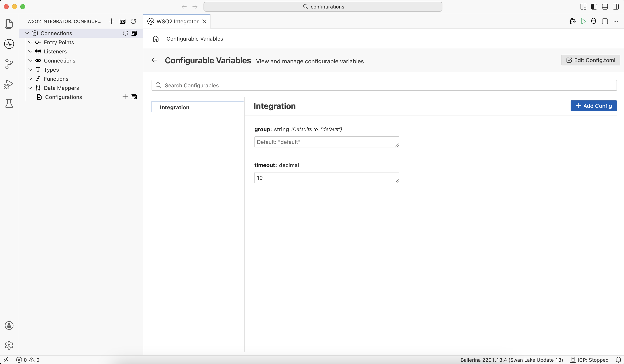This screenshot has height=364, width=624.
Task: Open Testing flask view
Action: [9, 104]
